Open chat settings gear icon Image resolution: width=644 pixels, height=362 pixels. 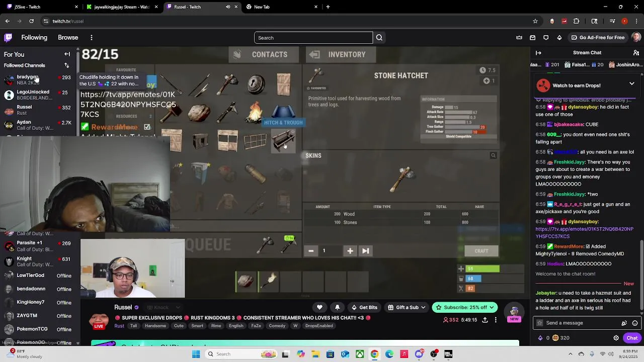click(616, 338)
